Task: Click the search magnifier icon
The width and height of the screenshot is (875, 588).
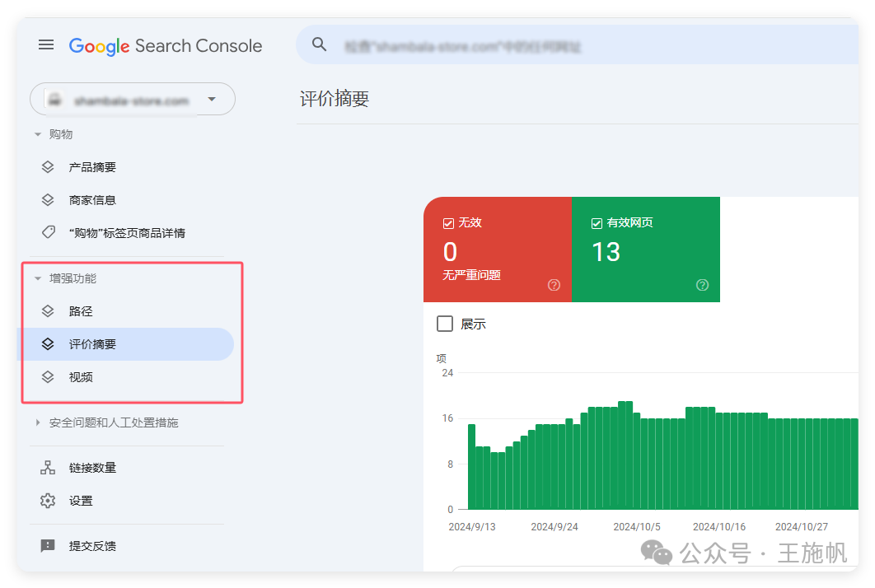Action: click(320, 44)
